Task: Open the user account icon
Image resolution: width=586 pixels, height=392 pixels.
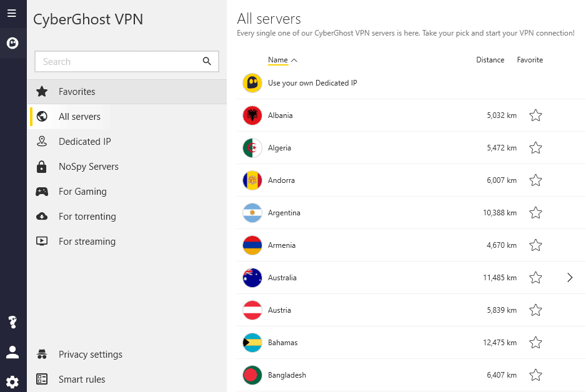Action: pos(12,352)
